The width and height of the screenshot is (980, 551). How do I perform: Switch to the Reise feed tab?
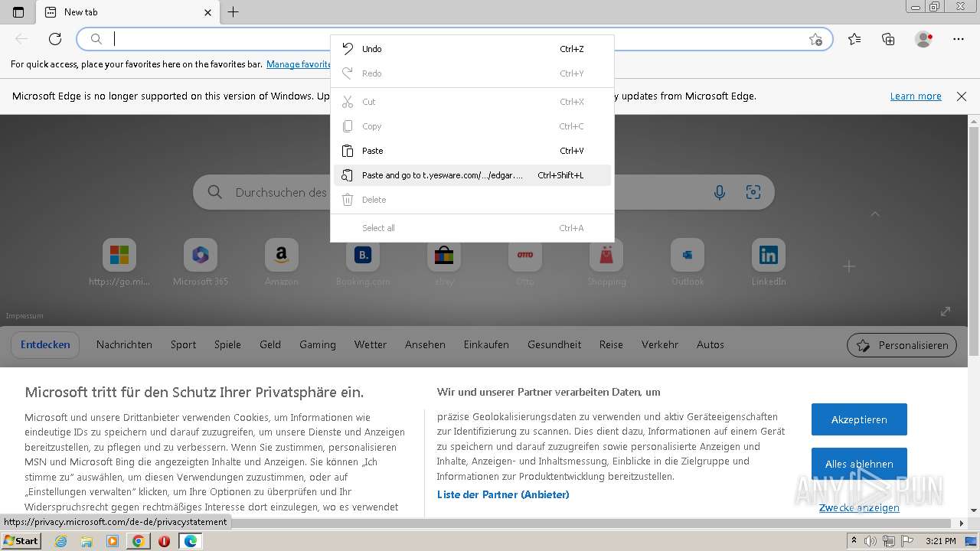pos(611,344)
